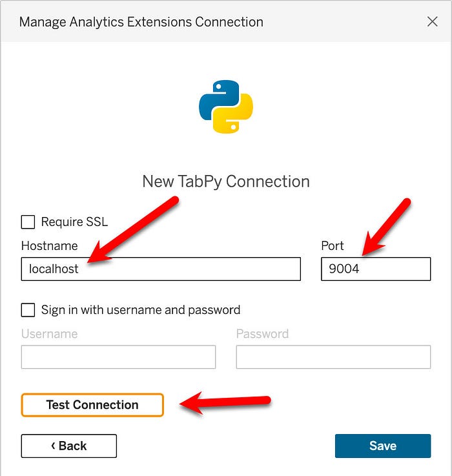Image resolution: width=452 pixels, height=476 pixels.
Task: Click the greyed-out Password label
Action: click(262, 334)
